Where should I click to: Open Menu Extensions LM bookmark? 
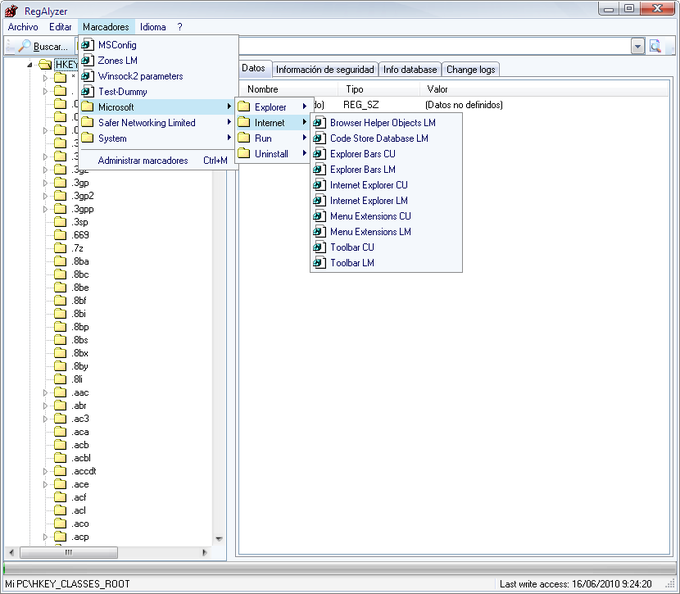coord(386,232)
